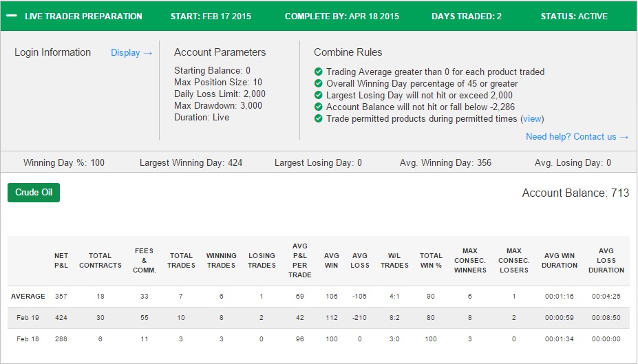Click the LOSING TRADES column header
This screenshot has width=638, height=364.
[x=262, y=261]
